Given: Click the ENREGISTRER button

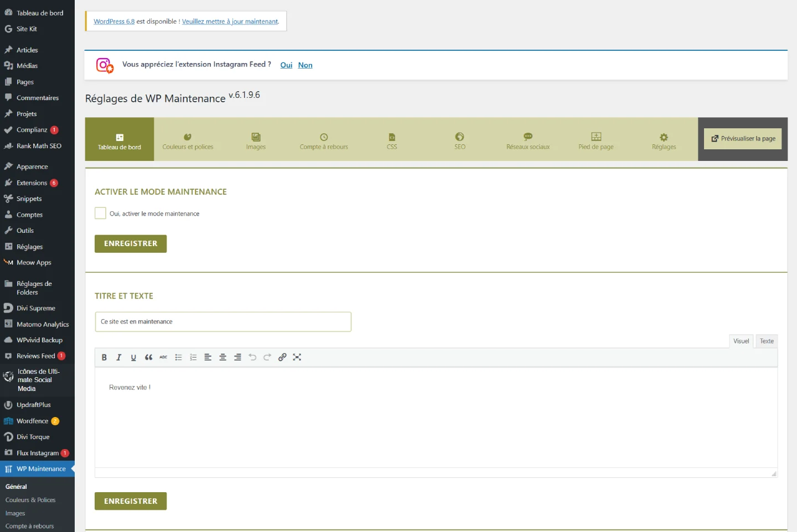Looking at the screenshot, I should tap(131, 243).
